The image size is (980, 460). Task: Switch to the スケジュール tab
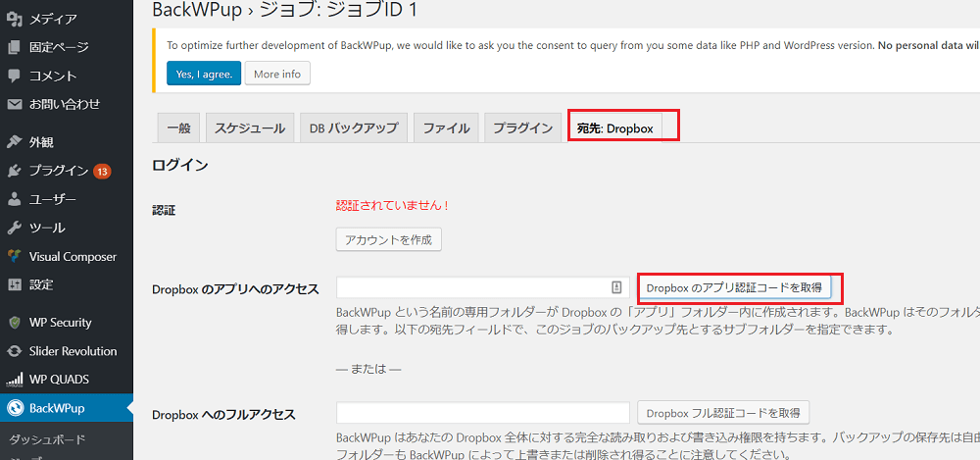click(250, 128)
